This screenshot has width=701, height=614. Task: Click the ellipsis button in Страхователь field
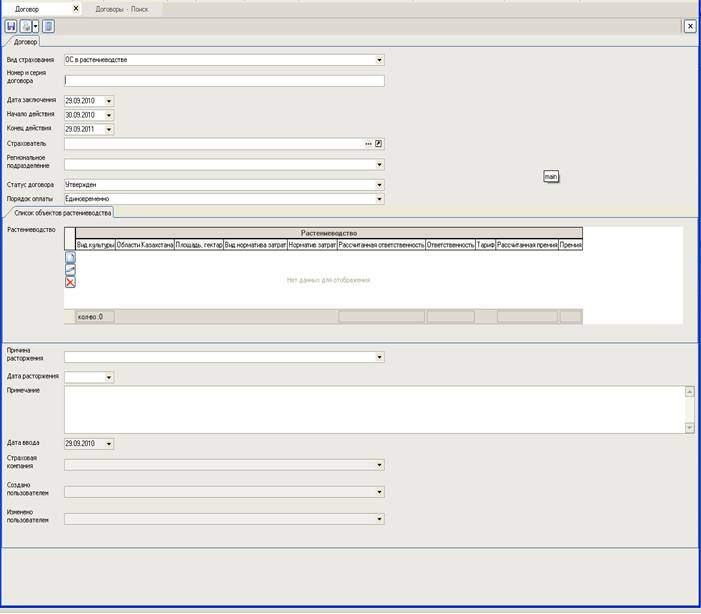(368, 144)
